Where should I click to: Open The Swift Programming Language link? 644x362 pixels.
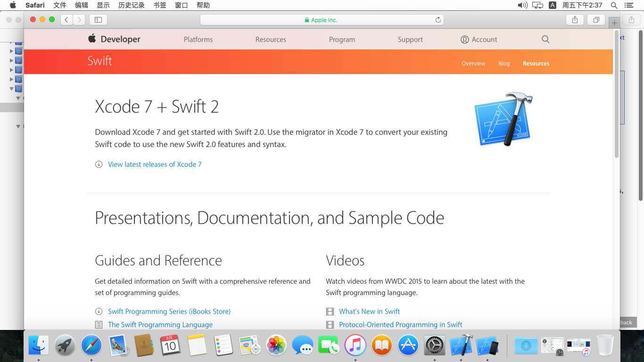point(160,325)
